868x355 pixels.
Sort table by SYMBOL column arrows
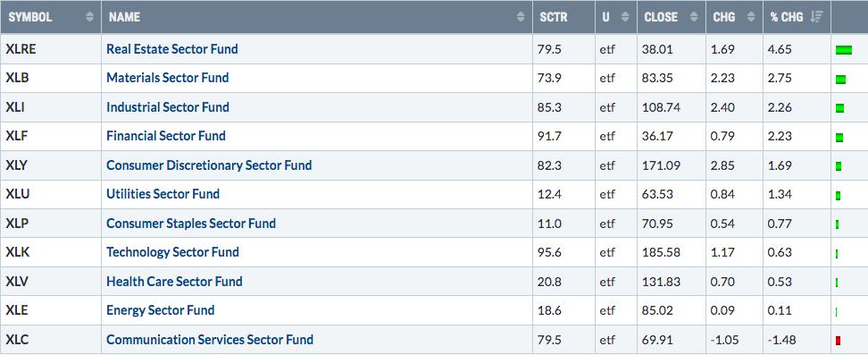pyautogui.click(x=90, y=17)
